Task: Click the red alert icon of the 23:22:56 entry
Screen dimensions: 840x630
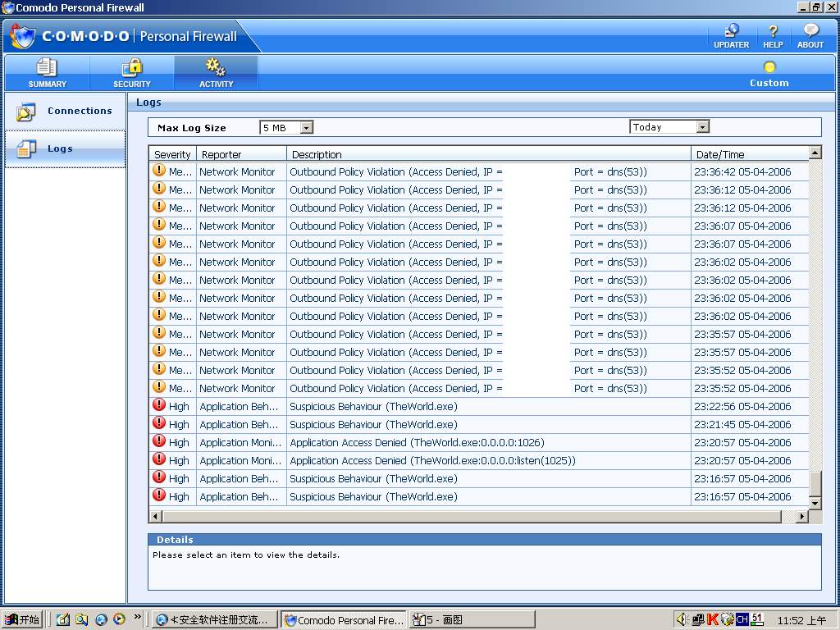Action: point(159,405)
